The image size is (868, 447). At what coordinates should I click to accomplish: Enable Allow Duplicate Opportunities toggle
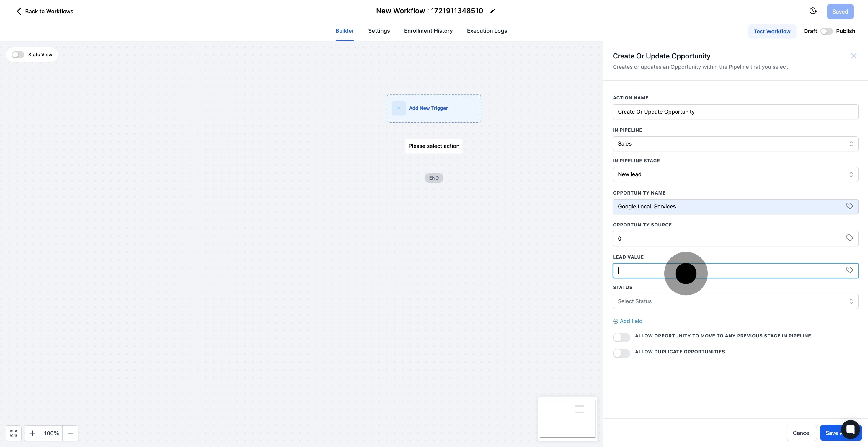(x=621, y=353)
